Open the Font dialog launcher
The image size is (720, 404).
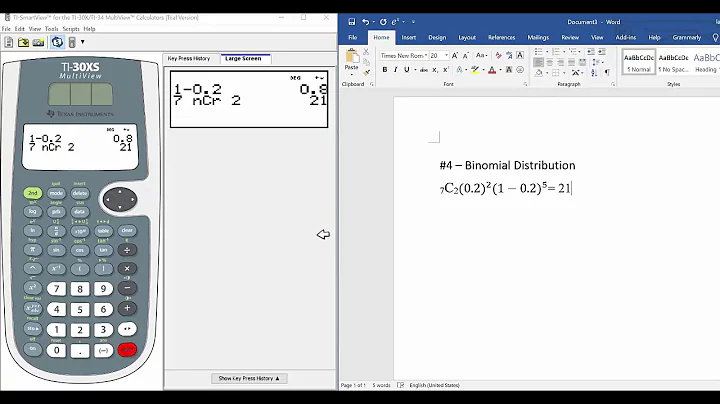(525, 84)
